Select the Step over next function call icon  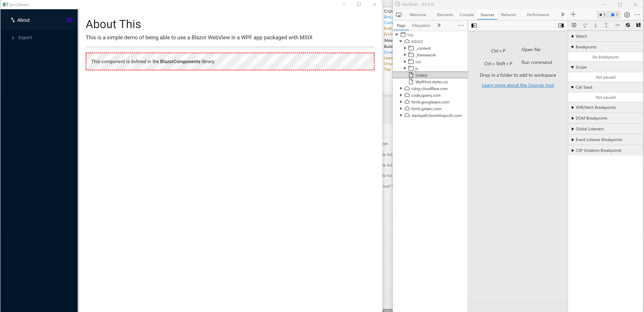coord(585,25)
